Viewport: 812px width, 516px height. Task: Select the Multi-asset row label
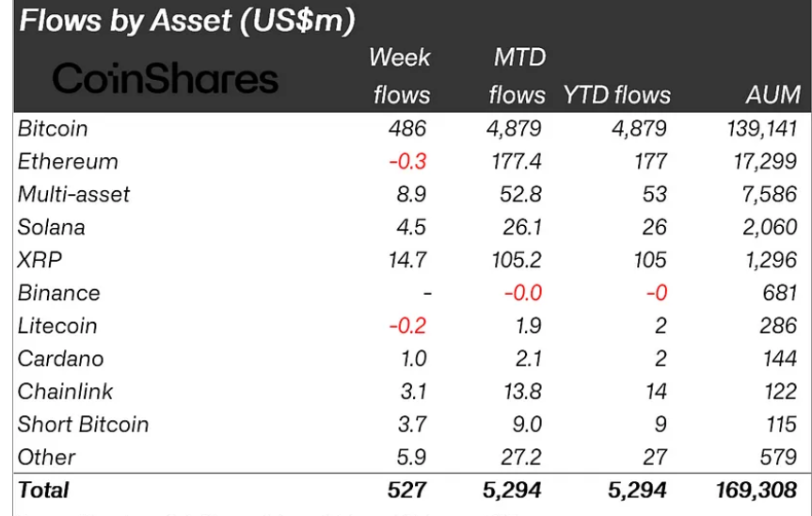click(x=73, y=194)
